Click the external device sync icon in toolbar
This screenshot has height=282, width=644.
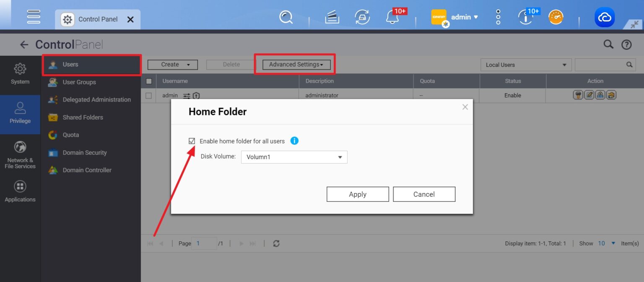point(362,17)
